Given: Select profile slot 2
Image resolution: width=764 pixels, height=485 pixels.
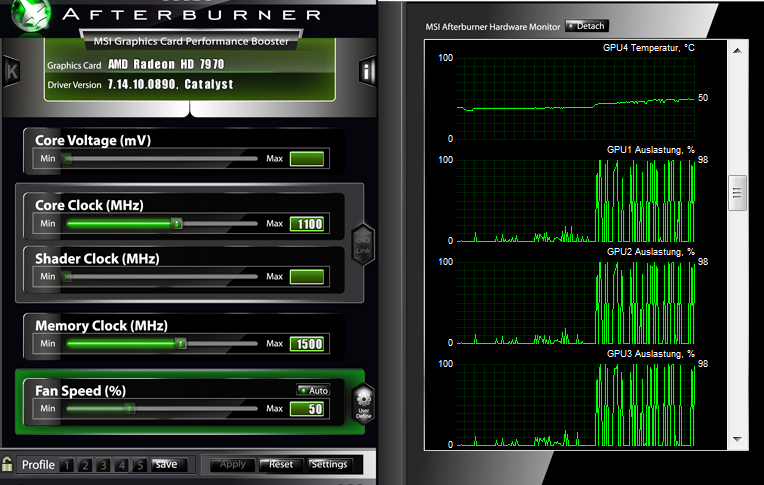Looking at the screenshot, I should click(x=85, y=465).
